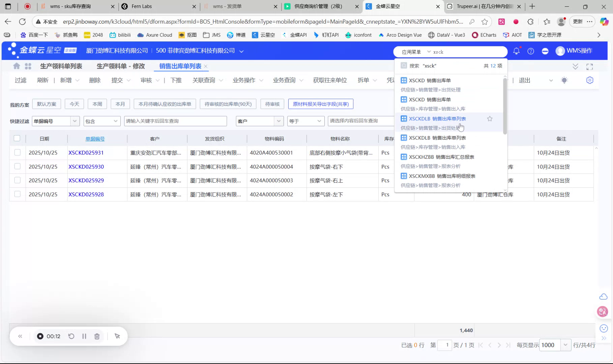Click the app grid icon next to home
Viewport: 613px width, 364px height.
tap(28, 66)
